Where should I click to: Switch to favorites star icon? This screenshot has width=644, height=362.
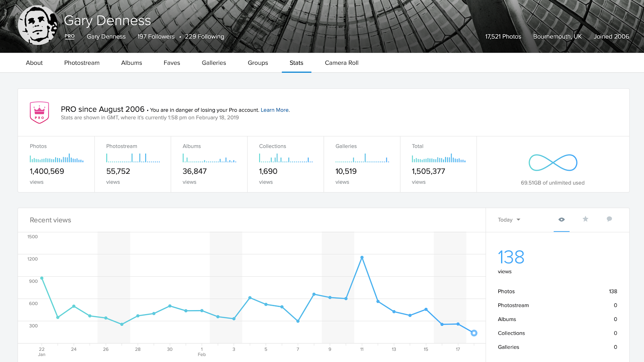pos(585,219)
